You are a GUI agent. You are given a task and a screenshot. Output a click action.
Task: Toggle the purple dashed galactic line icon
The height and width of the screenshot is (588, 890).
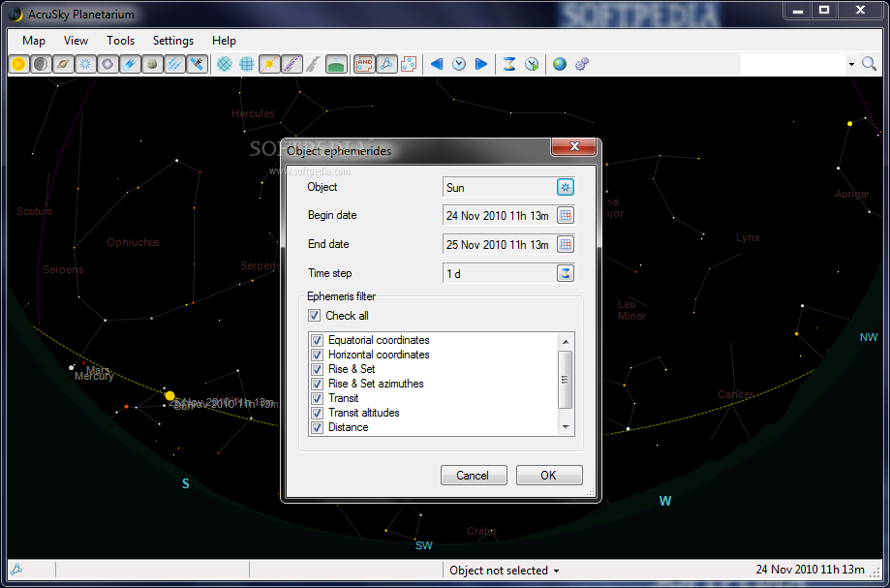[x=292, y=64]
